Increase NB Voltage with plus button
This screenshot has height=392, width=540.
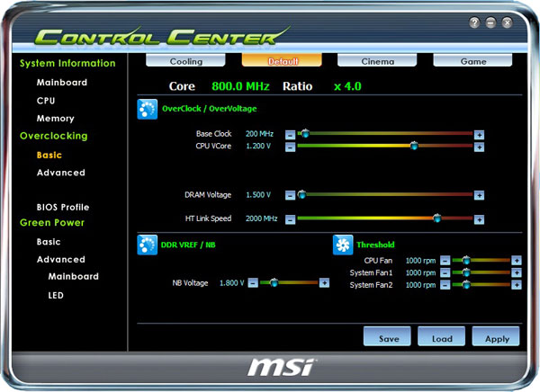click(x=324, y=283)
